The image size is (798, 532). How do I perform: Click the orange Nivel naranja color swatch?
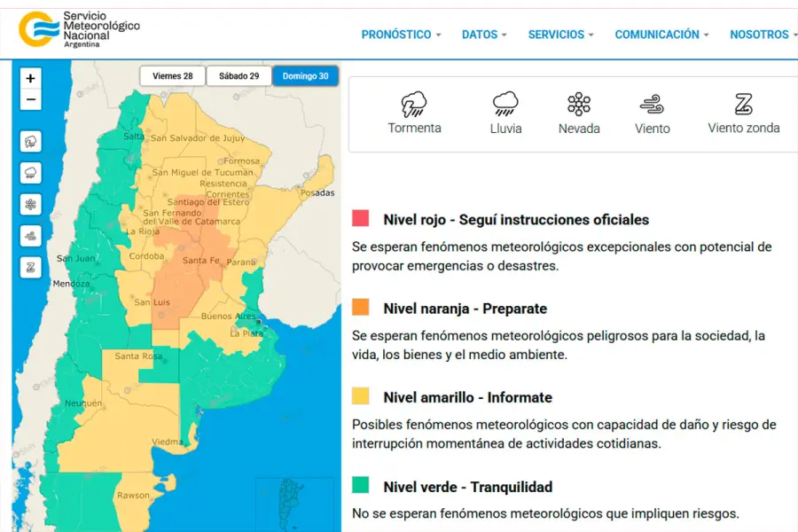(361, 308)
